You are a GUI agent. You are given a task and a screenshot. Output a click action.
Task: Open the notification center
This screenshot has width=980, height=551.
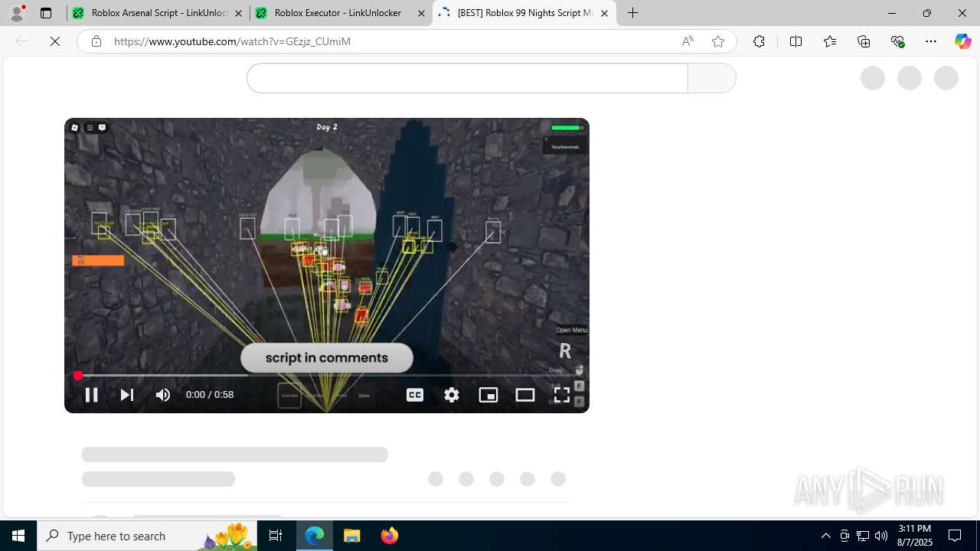pyautogui.click(x=955, y=536)
